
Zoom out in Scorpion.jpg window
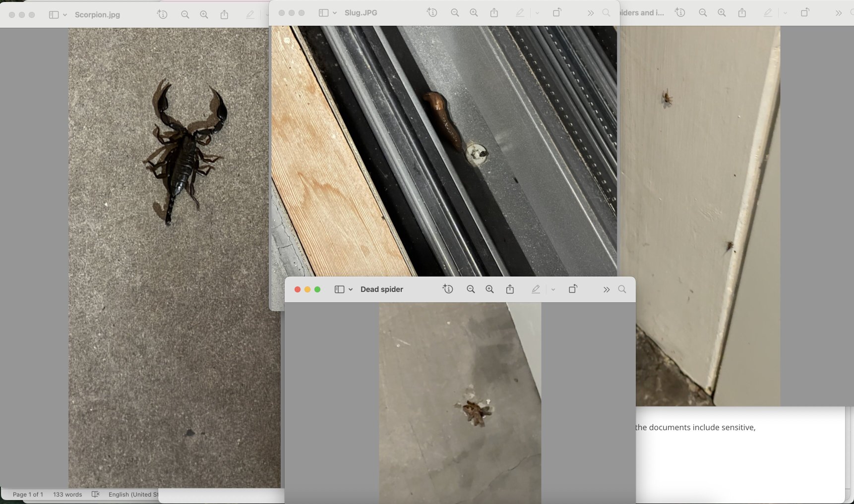click(x=185, y=15)
